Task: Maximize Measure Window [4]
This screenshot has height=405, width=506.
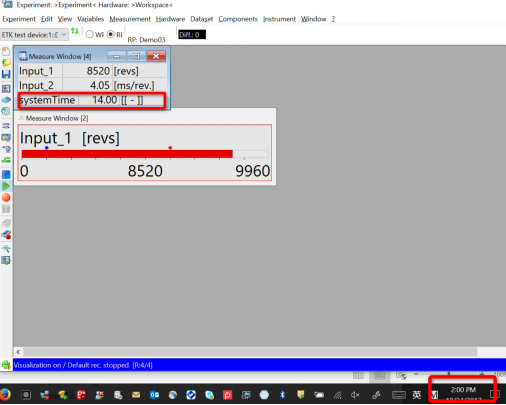Action: [136, 56]
